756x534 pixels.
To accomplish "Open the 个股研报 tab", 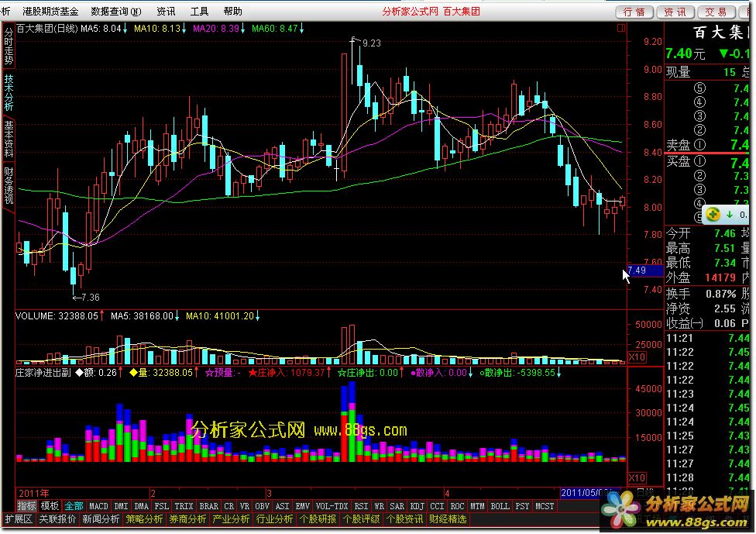I will pos(318,519).
